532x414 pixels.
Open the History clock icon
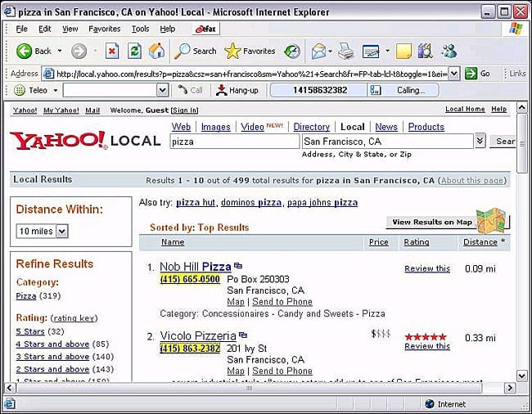(x=292, y=52)
